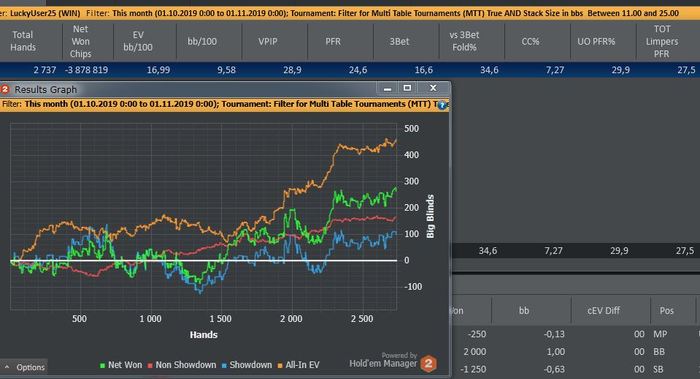Viewport: 700px width, 379px height.
Task: Sort by TOT Limpers PFR column header
Action: tap(662, 41)
